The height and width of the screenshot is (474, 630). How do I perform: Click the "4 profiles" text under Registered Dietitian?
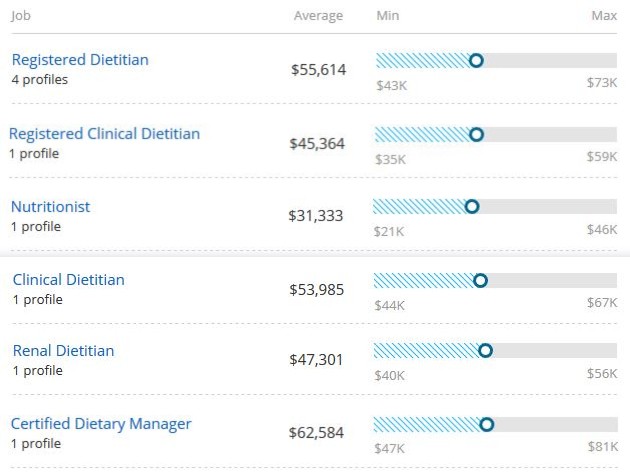pyautogui.click(x=40, y=79)
